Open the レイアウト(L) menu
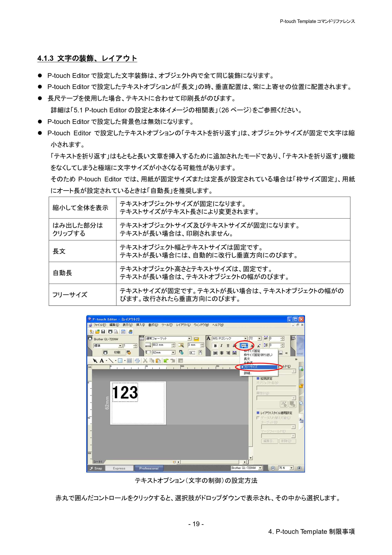Image resolution: width=392 pixels, height=555 pixels. click(x=183, y=325)
